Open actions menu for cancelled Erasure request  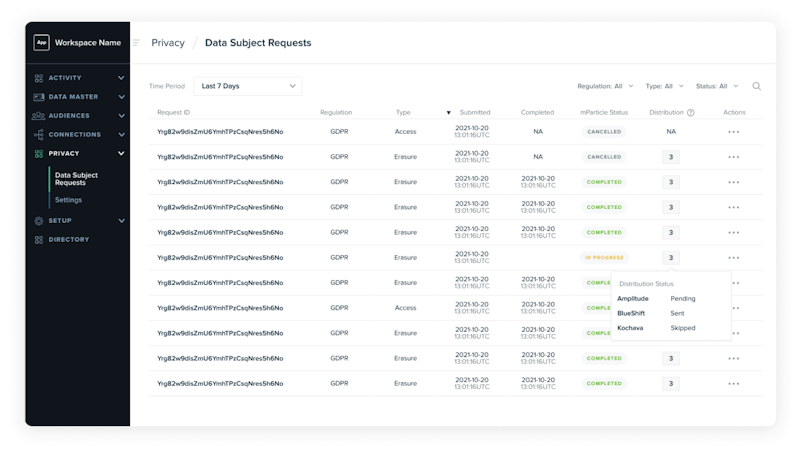coord(734,157)
